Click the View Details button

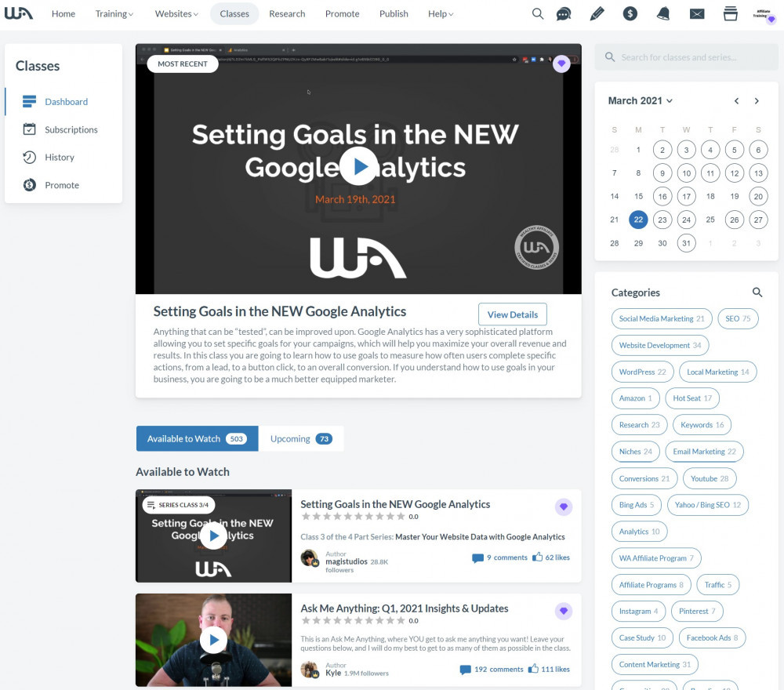point(513,314)
